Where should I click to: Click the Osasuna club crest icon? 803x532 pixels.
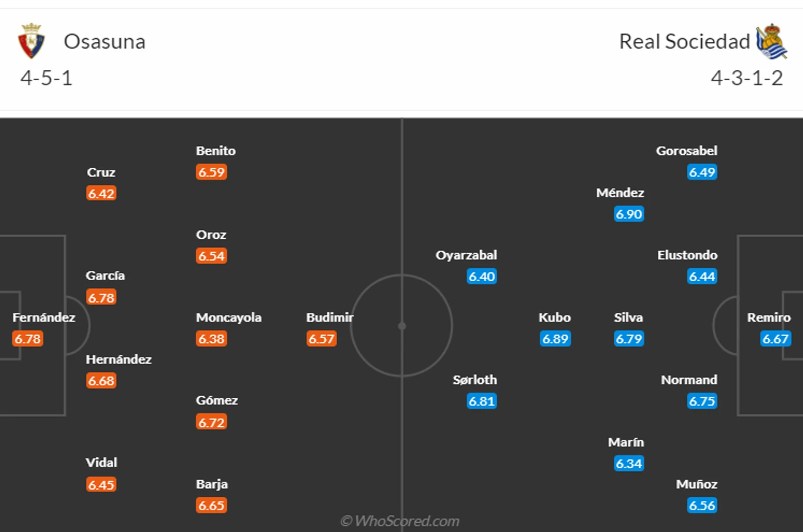coord(31,41)
